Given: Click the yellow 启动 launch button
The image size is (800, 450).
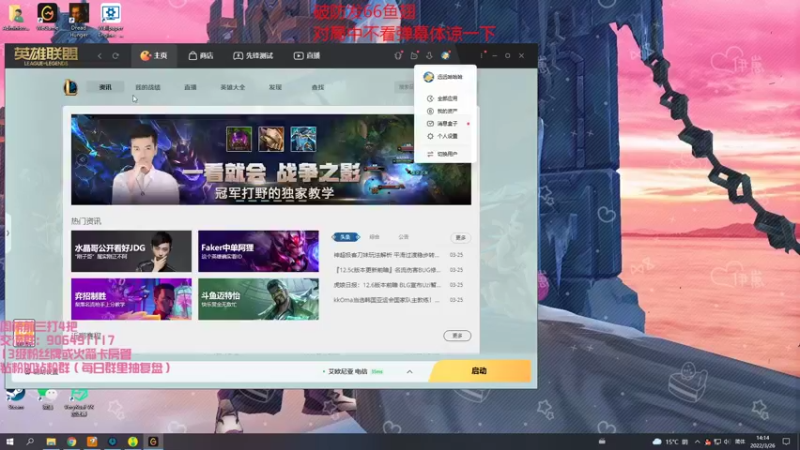Looking at the screenshot, I should 480,371.
